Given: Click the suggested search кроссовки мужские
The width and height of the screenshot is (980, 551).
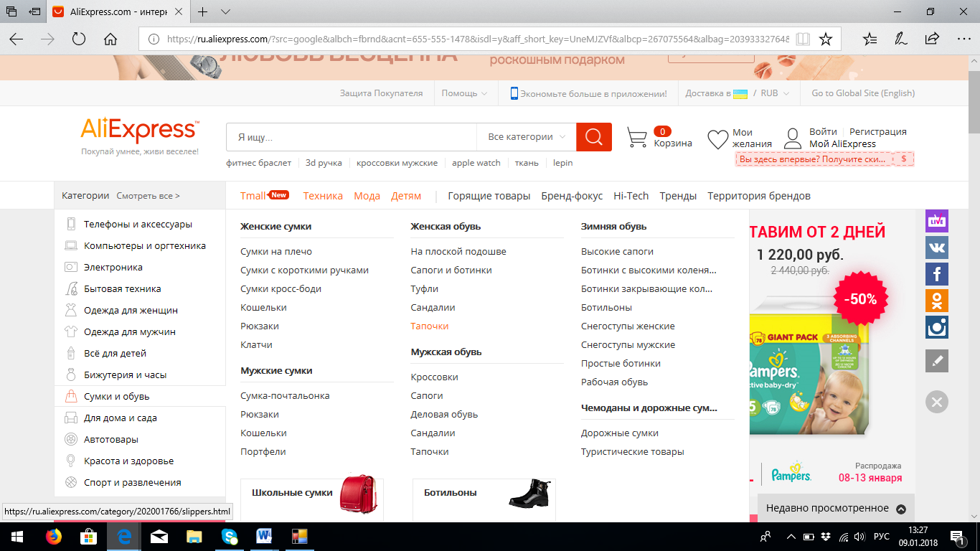Looking at the screenshot, I should point(397,163).
